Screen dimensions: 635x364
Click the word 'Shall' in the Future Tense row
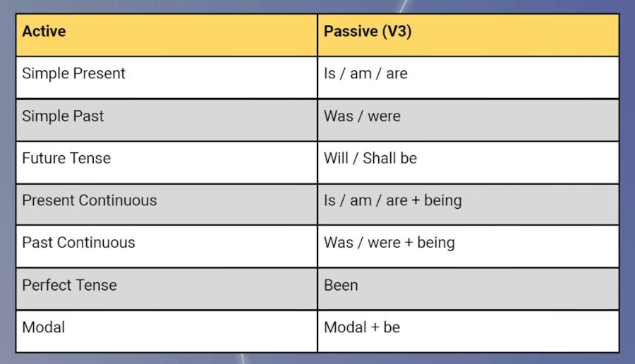[x=378, y=158]
